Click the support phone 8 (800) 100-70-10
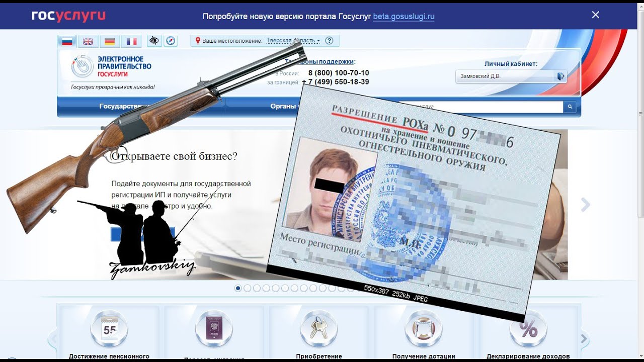The image size is (644, 362). click(339, 73)
